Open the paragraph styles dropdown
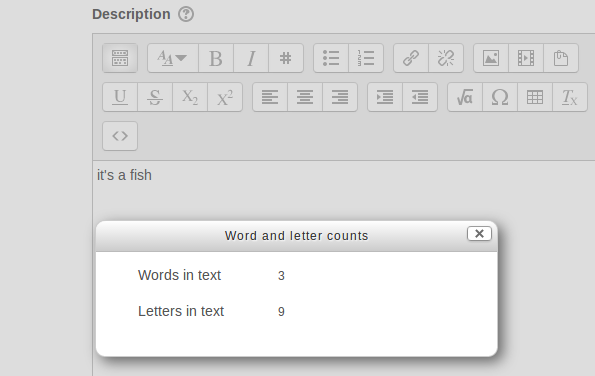 173,58
